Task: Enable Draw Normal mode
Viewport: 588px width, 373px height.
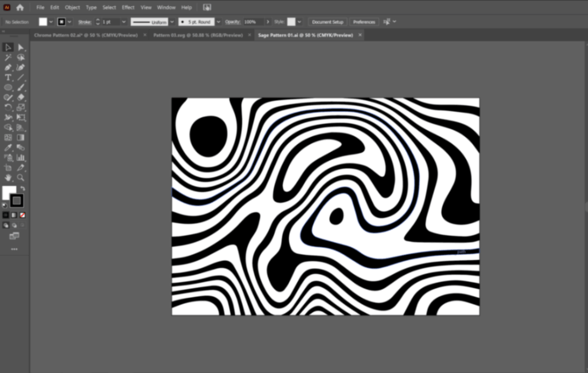Action: tap(5, 225)
